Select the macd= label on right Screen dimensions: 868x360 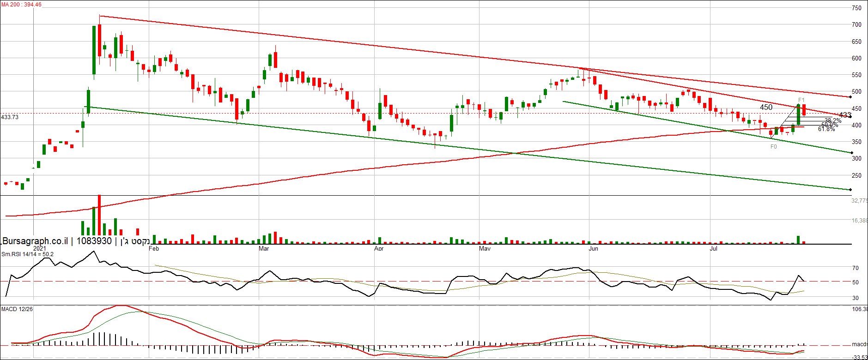click(x=859, y=344)
